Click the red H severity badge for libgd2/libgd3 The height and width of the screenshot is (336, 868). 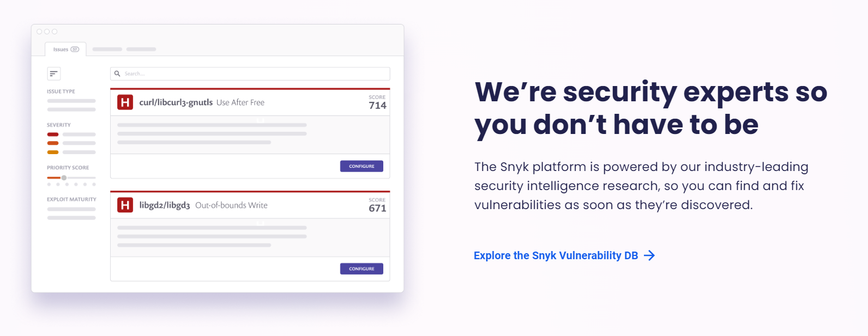[125, 205]
